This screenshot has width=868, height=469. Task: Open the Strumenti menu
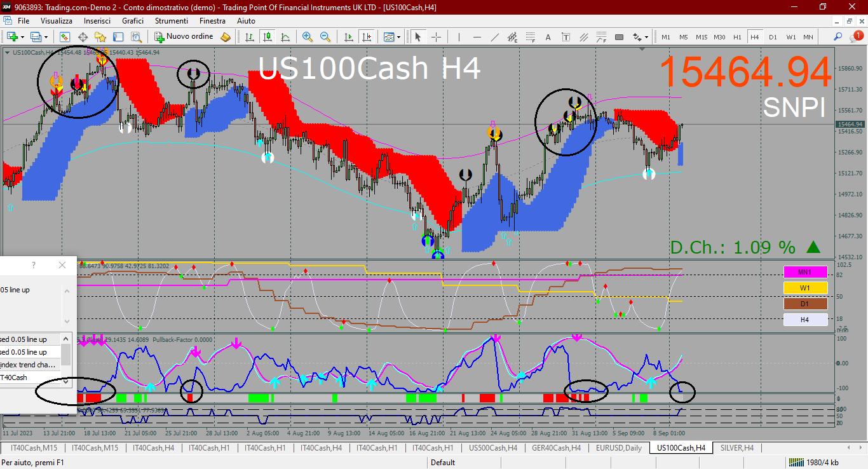coord(172,21)
